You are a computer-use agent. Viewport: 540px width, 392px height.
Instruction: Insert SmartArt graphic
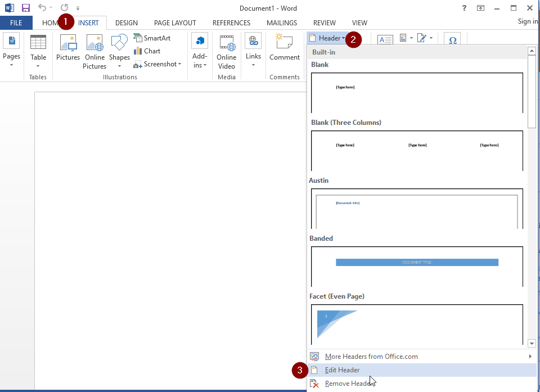click(x=151, y=38)
